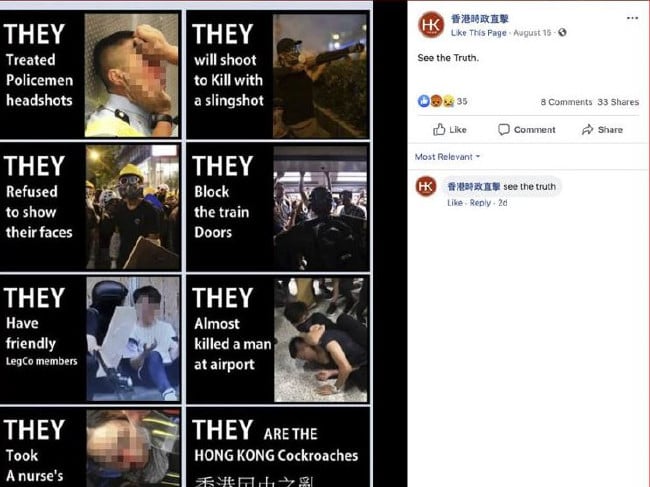The height and width of the screenshot is (487, 650).
Task: View the 33 Shares link
Action: click(618, 102)
